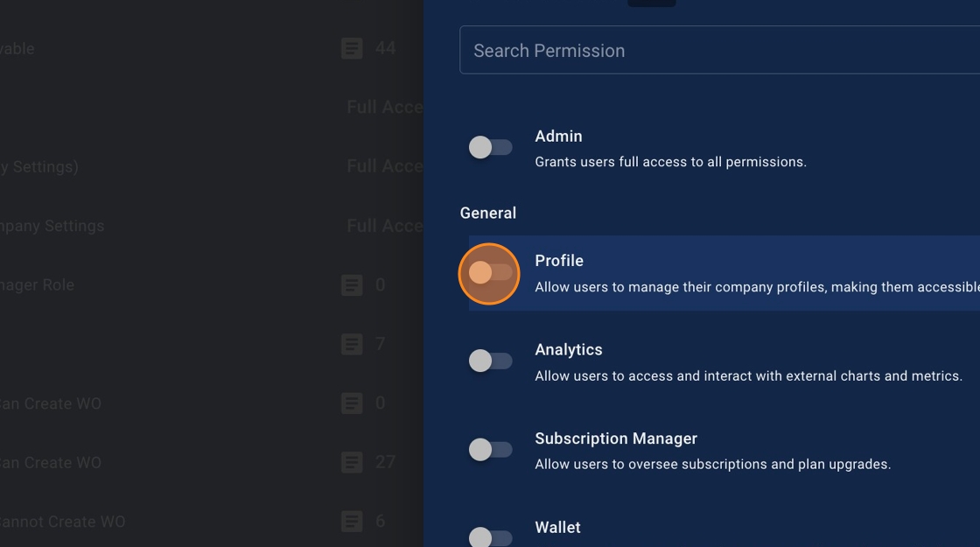Focus the Search Permission field
Image resolution: width=980 pixels, height=547 pixels.
tap(717, 51)
